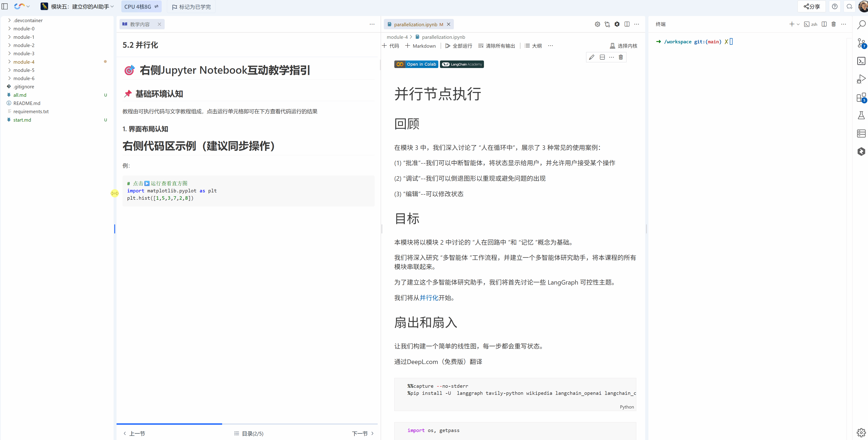This screenshot has width=868, height=440.
Task: Click Run All (全部运行) button
Action: [459, 46]
